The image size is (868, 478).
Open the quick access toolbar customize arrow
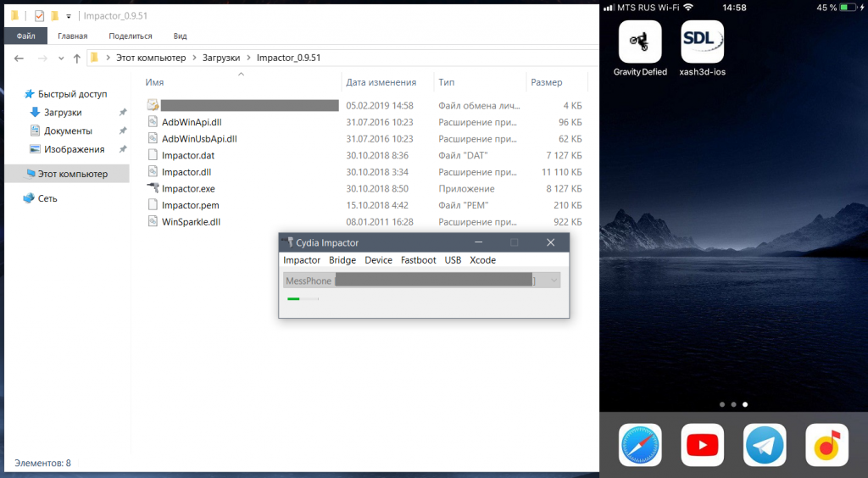point(69,16)
